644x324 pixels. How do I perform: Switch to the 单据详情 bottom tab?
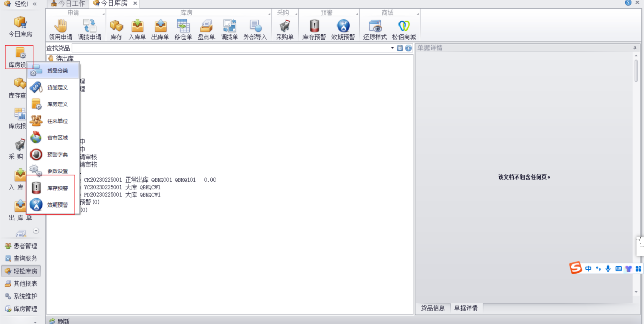[466, 308]
